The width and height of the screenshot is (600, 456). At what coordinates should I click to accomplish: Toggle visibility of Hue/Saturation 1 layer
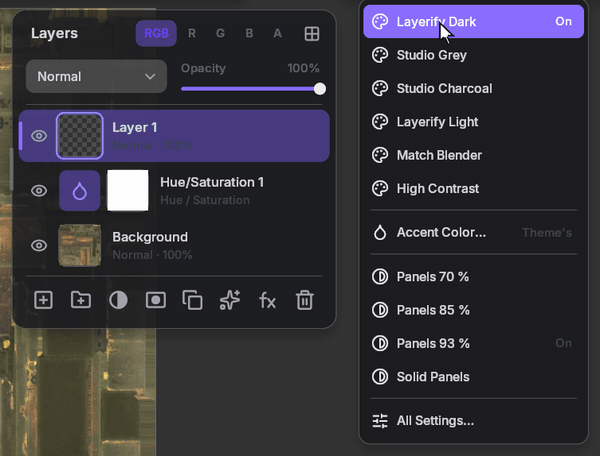(39, 191)
